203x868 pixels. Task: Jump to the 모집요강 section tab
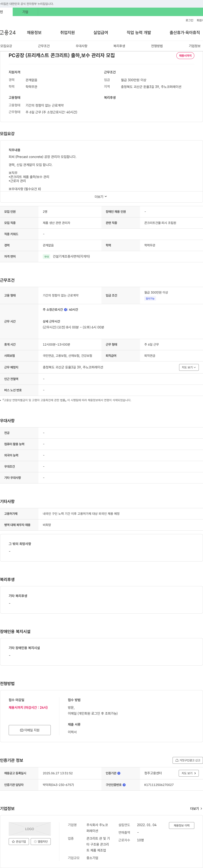[6, 46]
